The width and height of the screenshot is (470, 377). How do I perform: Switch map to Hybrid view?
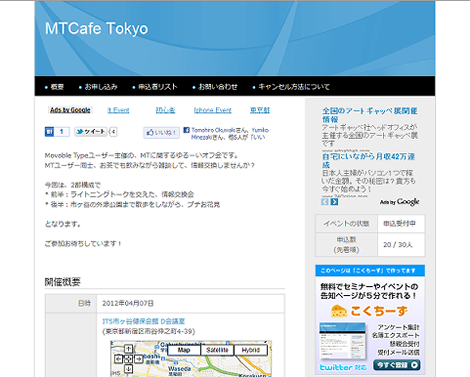point(250,350)
